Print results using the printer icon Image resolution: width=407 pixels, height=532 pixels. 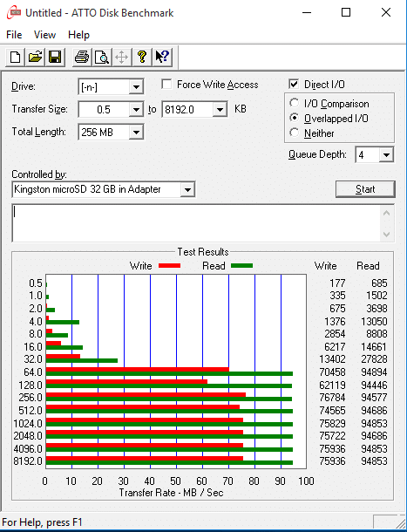point(81,57)
